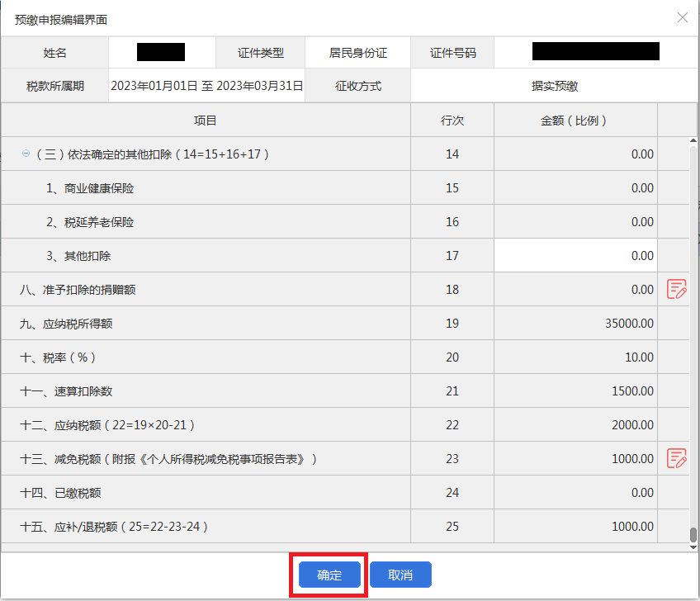The image size is (700, 601).
Task: Close the 预缴申报编辑界面 dialog
Action: click(x=682, y=17)
